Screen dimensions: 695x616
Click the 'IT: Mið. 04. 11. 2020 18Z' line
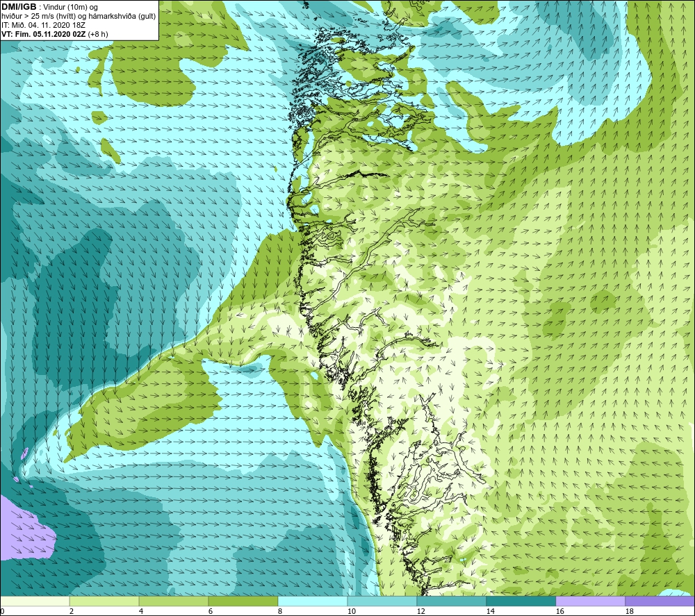(43, 25)
